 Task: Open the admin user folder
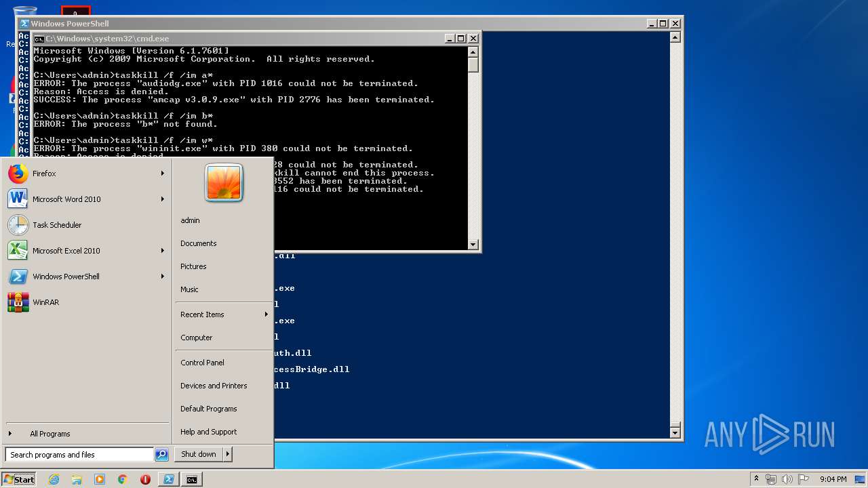(190, 220)
